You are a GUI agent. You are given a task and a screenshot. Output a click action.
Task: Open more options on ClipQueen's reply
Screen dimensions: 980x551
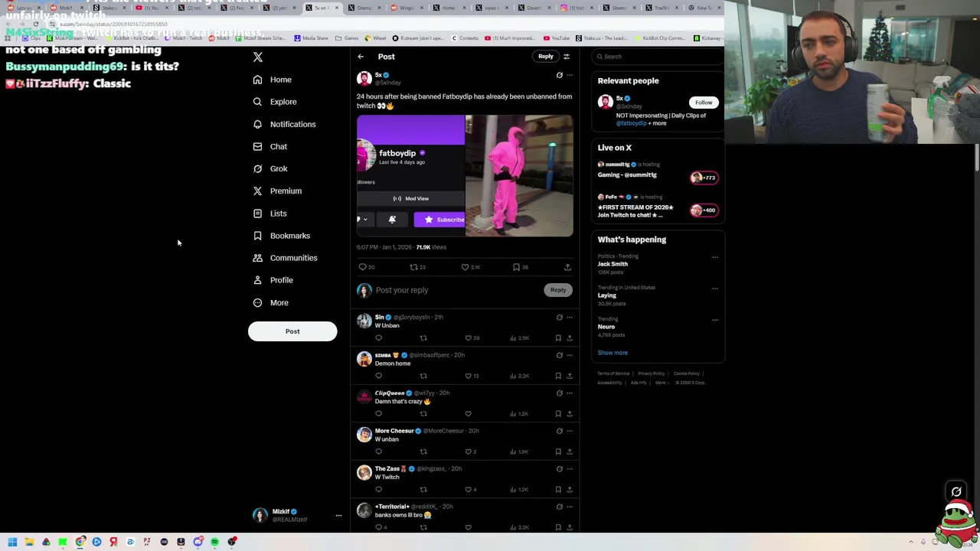[569, 393]
